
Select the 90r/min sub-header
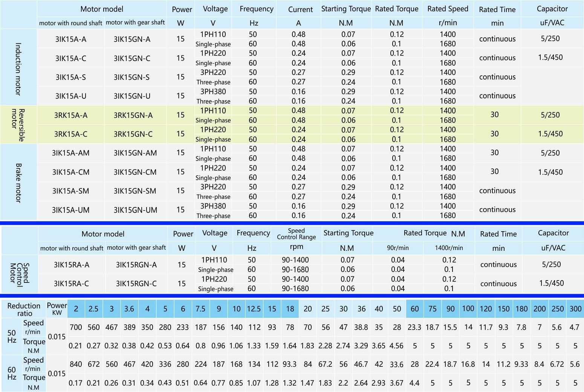[398, 248]
